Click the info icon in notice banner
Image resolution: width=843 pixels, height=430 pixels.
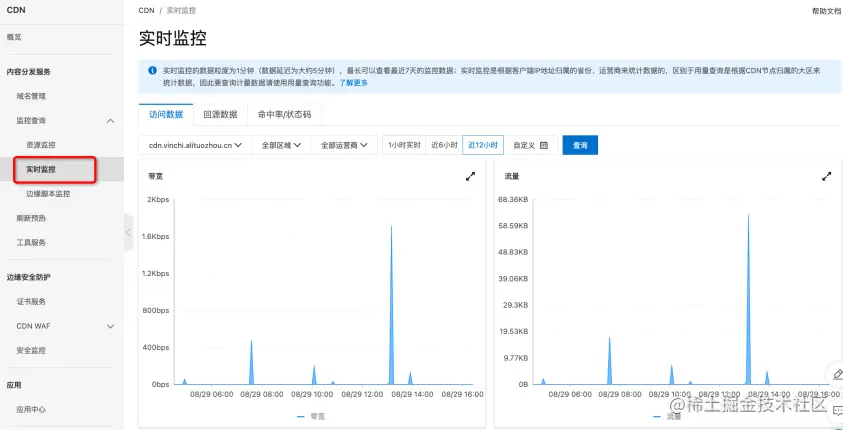(x=153, y=70)
